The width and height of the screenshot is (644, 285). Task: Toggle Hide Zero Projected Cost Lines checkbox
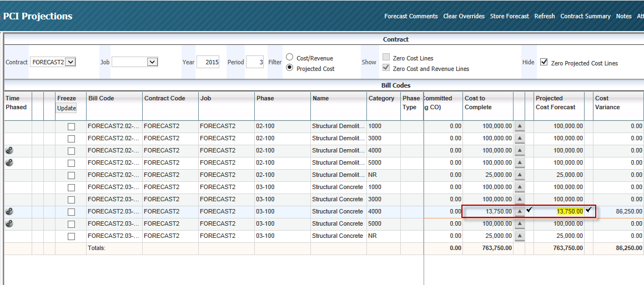544,62
